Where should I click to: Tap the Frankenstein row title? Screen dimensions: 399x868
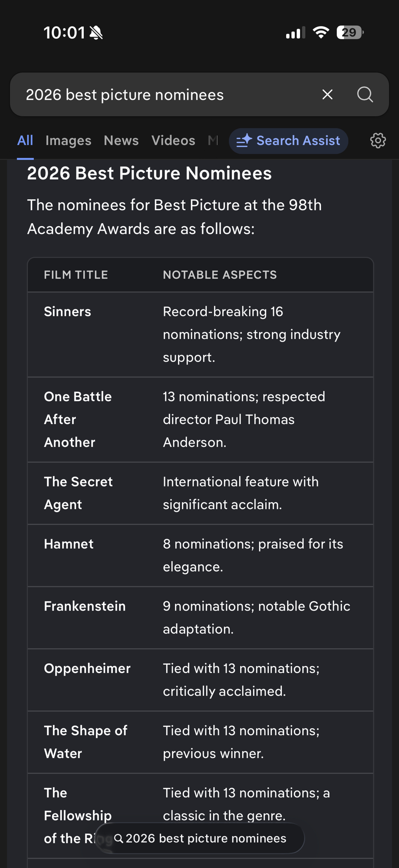click(x=85, y=606)
